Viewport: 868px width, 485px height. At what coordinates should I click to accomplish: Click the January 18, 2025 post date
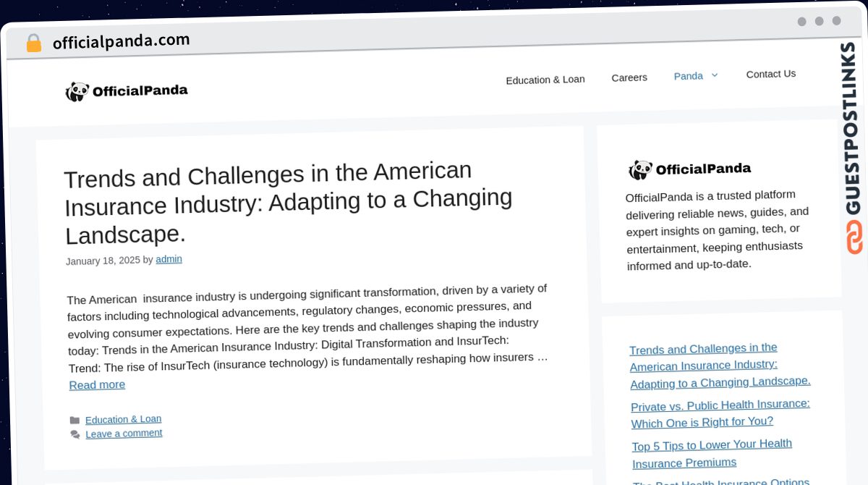pyautogui.click(x=103, y=261)
